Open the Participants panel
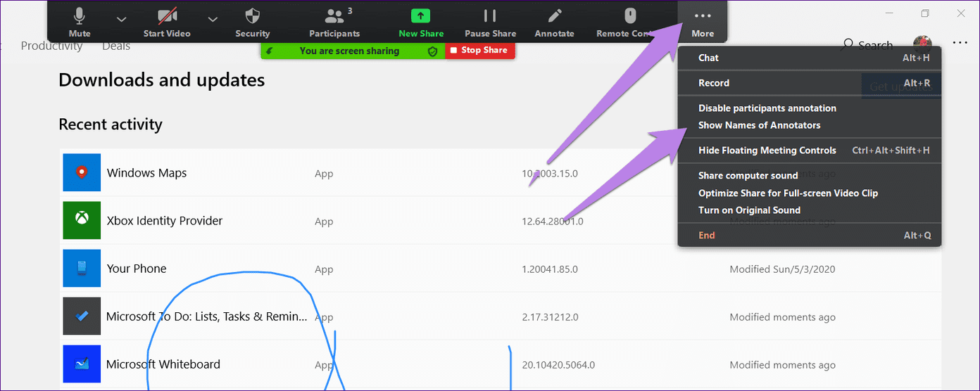This screenshot has height=391, width=980. [334, 23]
